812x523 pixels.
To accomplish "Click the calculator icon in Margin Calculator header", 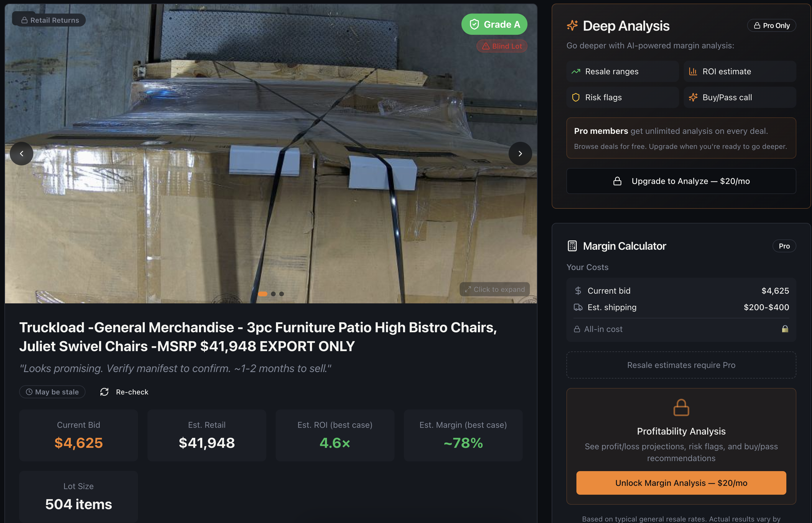I will [572, 246].
